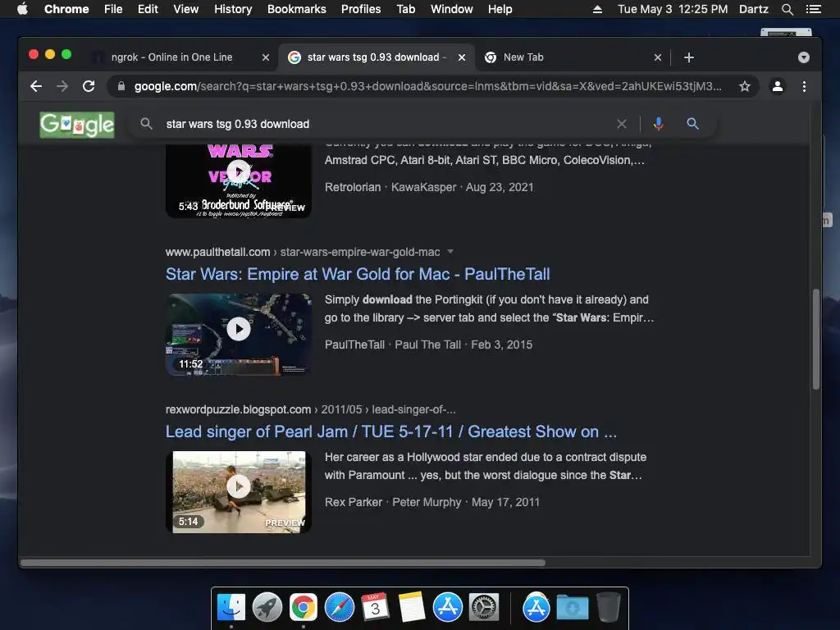Close the ngrok tab
Image resolution: width=840 pixels, height=630 pixels.
[265, 57]
